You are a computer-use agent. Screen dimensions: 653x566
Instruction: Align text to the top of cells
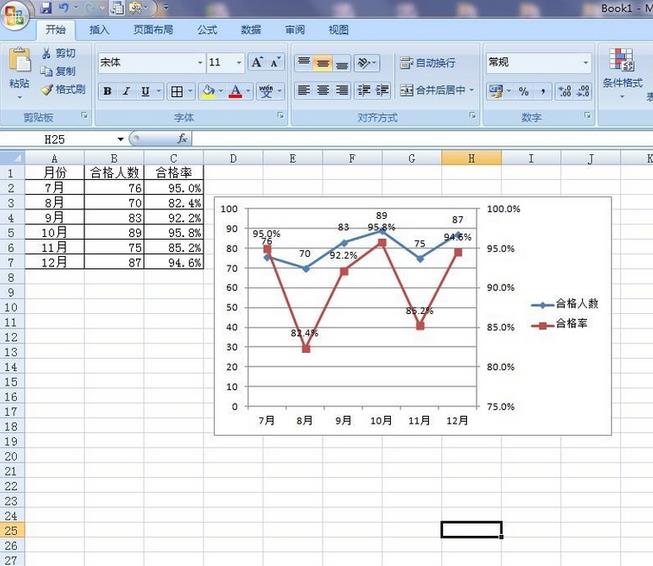click(x=304, y=62)
